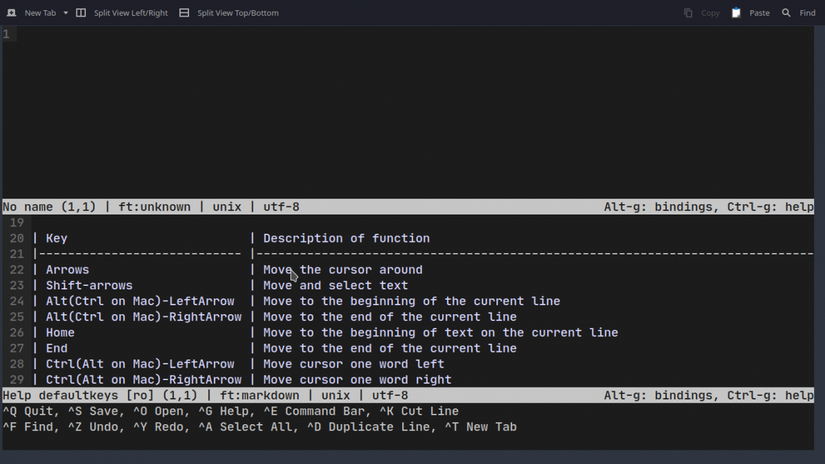The image size is (825, 464).
Task: Click 'Description of function' header text
Action: 346,238
